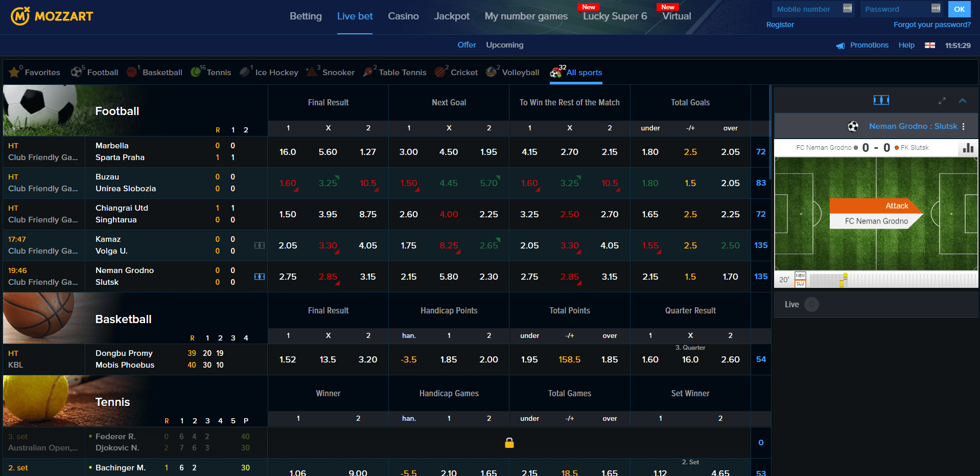980x476 pixels.
Task: Expand 72 more markets for Chiangrai Utd match
Action: pos(761,214)
